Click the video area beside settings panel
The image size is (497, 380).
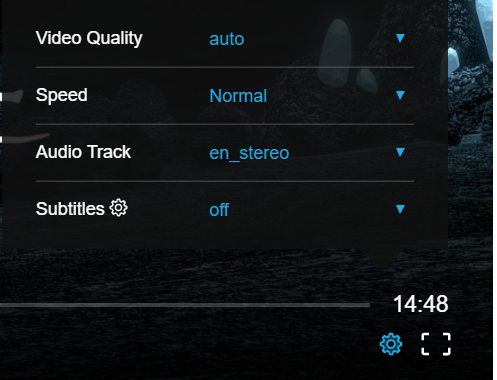click(x=470, y=133)
